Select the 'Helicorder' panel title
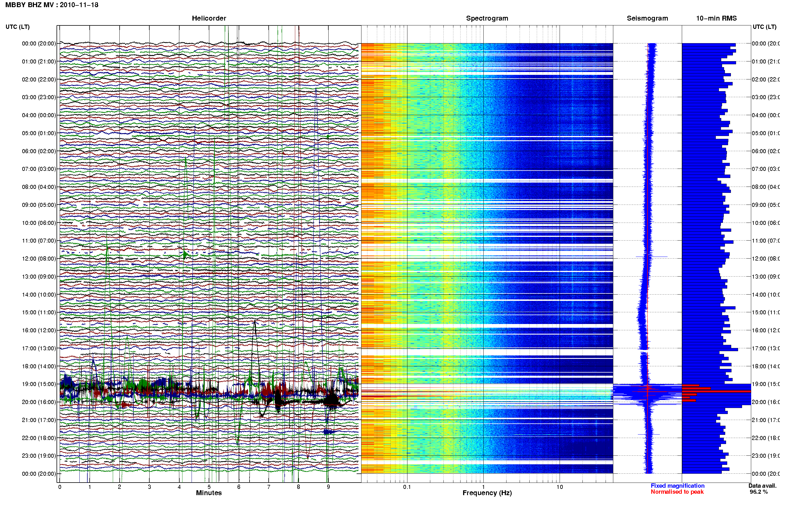The height and width of the screenshot is (508, 812). [209, 19]
